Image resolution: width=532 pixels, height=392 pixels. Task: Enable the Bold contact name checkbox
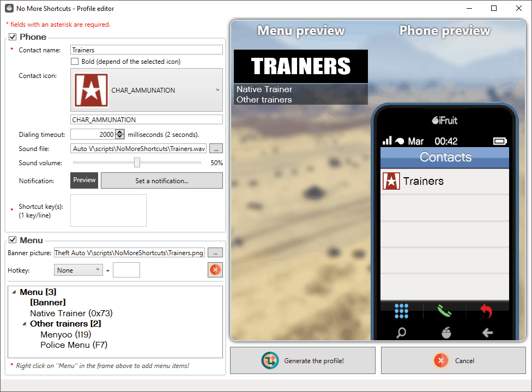pos(75,62)
